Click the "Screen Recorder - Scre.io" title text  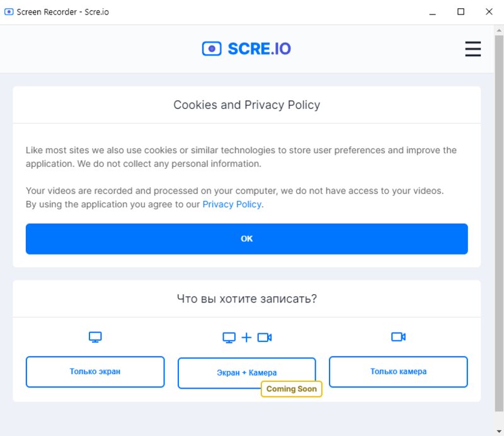click(x=64, y=11)
